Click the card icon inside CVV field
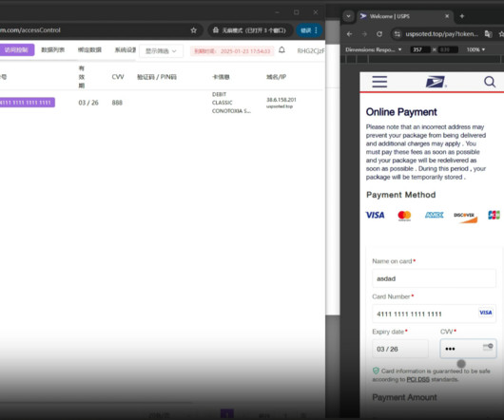504x420 pixels. click(x=488, y=347)
